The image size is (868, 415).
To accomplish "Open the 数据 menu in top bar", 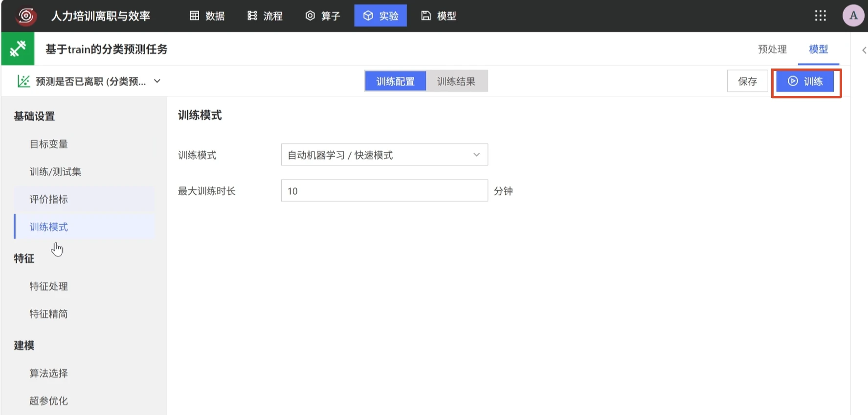I will 207,16.
